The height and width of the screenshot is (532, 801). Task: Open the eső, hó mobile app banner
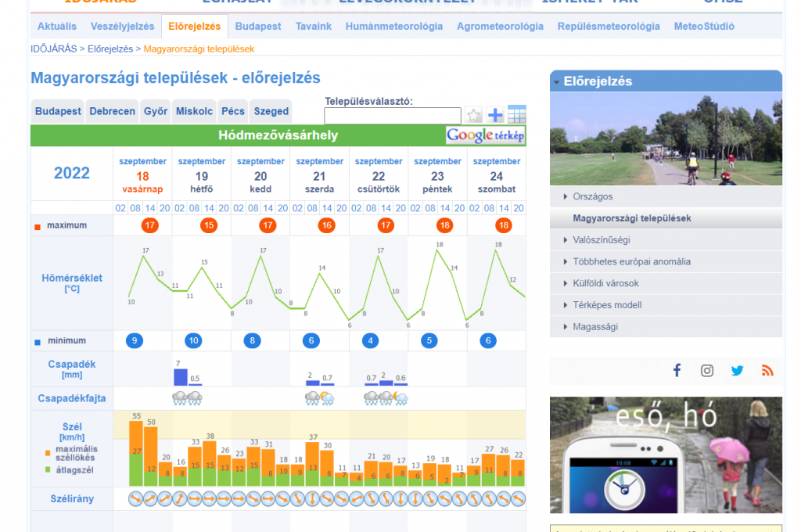665,455
